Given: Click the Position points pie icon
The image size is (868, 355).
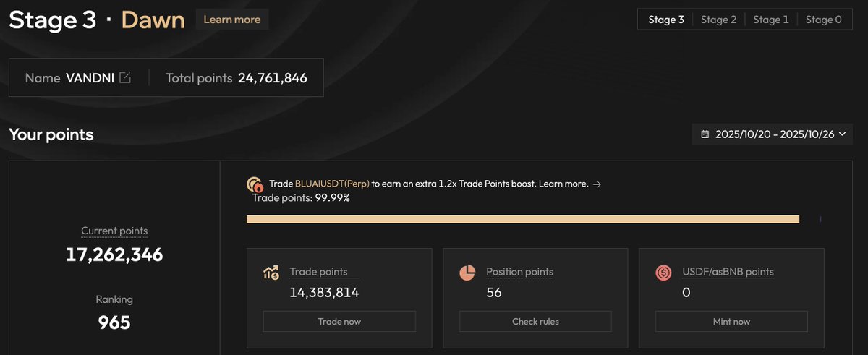Looking at the screenshot, I should pyautogui.click(x=467, y=273).
